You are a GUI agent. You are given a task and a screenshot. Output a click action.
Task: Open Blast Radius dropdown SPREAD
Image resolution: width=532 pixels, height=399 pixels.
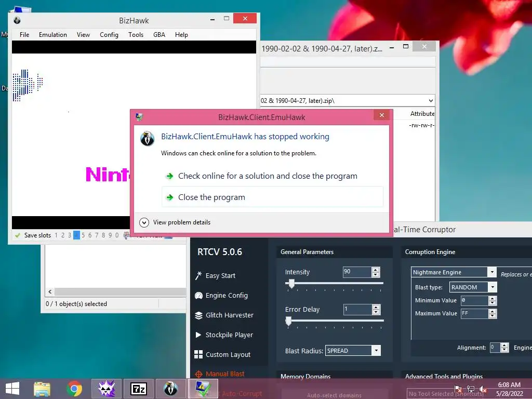(376, 351)
